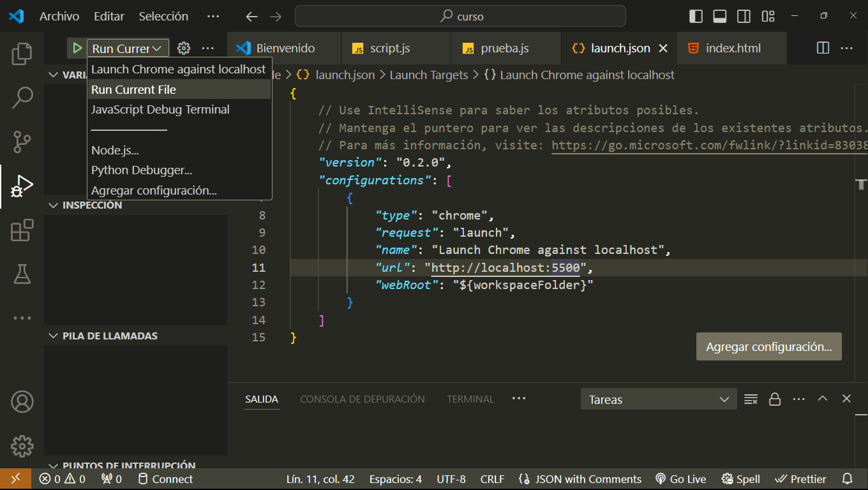Switch to the Bienvenido tab
The height and width of the screenshot is (490, 868).
[284, 48]
